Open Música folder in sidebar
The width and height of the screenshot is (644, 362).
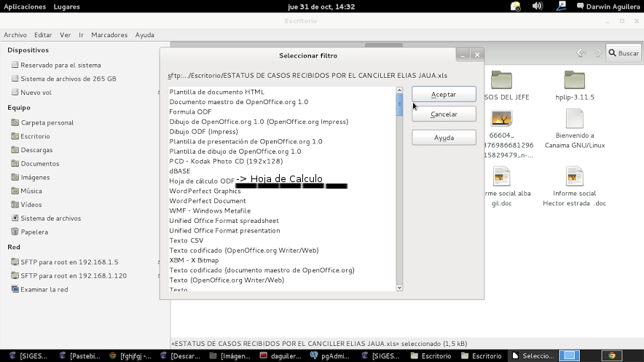click(27, 191)
